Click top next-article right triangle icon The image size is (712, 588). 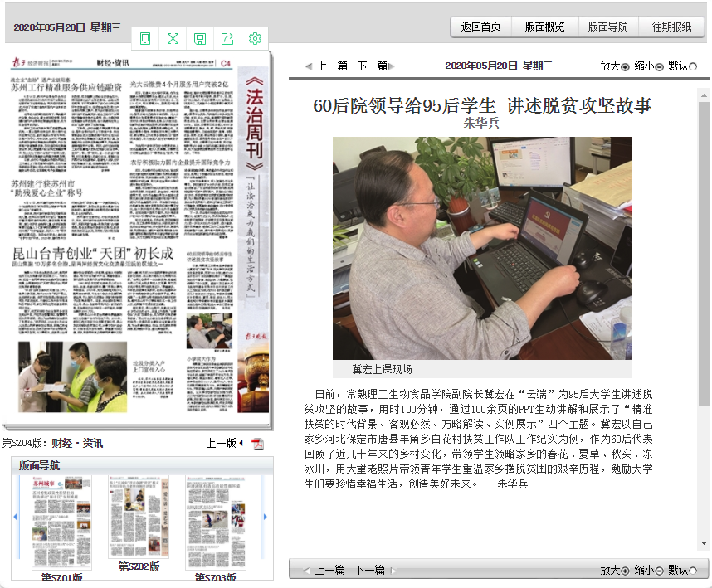click(392, 66)
